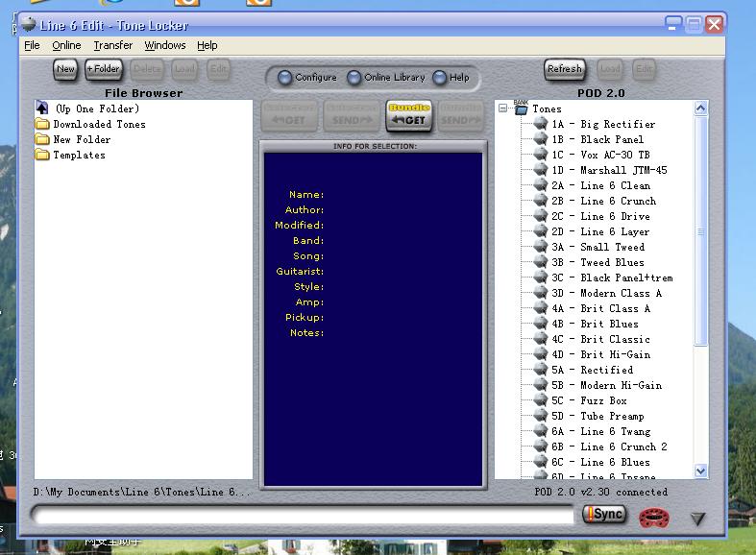756x555 pixels.
Task: Click the tone list scroll-down arrow
Action: pyautogui.click(x=700, y=471)
